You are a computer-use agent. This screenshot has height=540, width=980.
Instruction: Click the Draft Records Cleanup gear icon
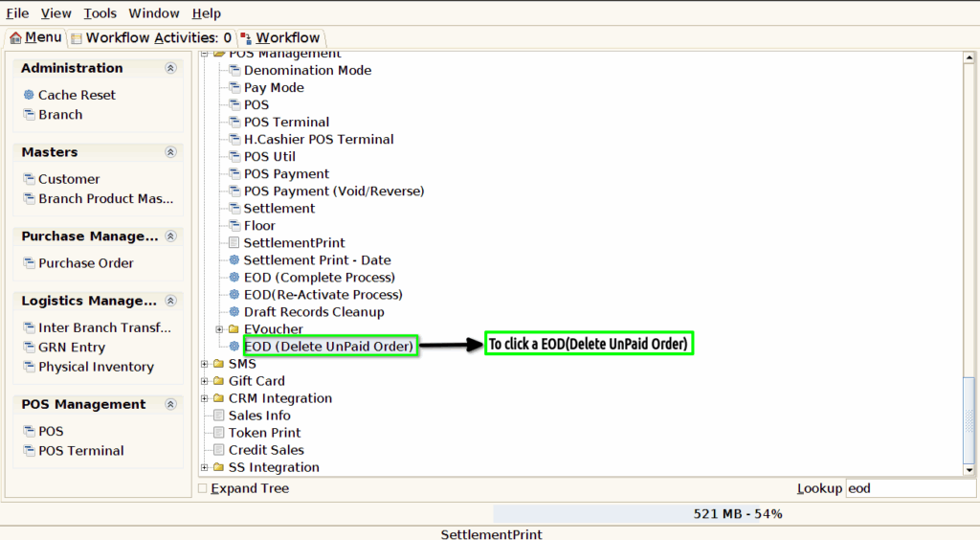click(x=234, y=312)
